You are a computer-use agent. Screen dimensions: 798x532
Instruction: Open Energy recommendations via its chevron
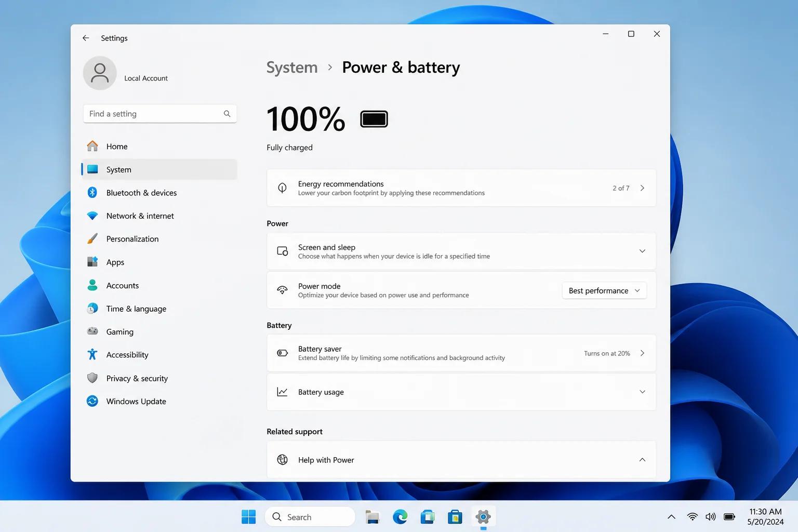642,188
